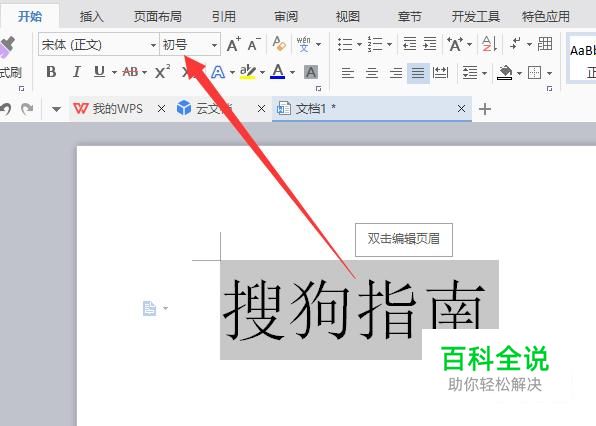The height and width of the screenshot is (426, 596).
Task: Expand underline style dropdown arrow
Action: pos(114,72)
